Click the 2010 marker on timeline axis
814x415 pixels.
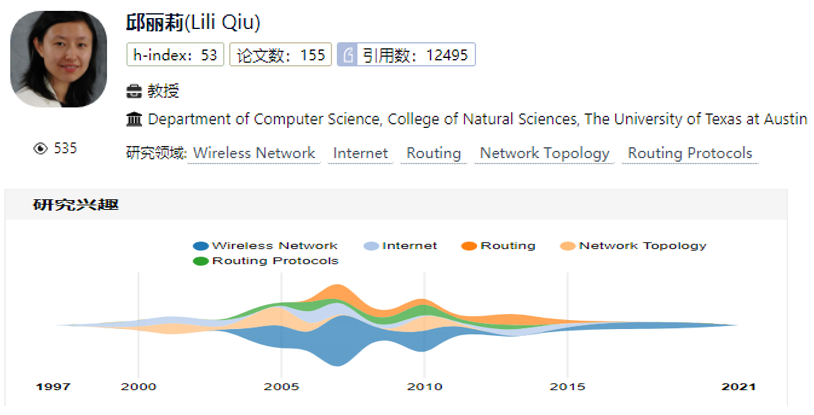point(425,386)
